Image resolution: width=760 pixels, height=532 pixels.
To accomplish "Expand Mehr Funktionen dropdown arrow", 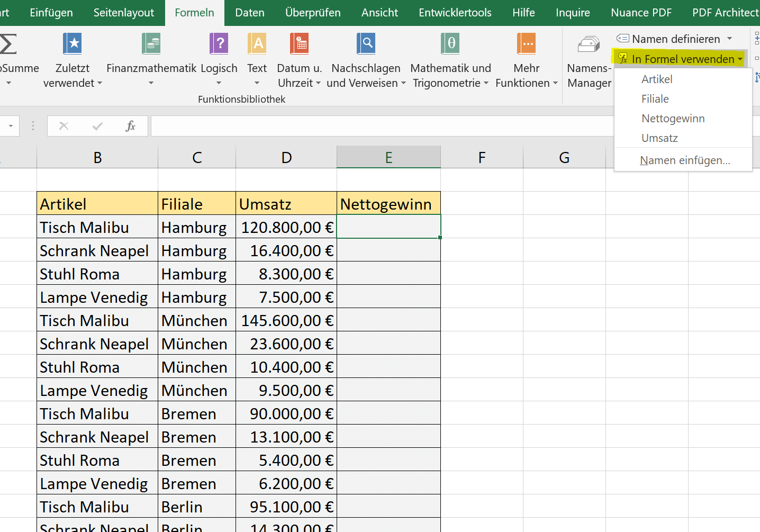I will tap(555, 83).
